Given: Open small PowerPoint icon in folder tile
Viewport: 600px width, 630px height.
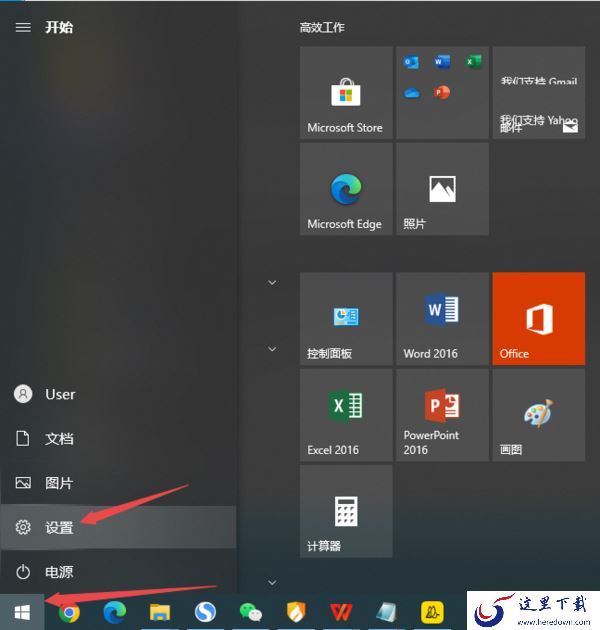Looking at the screenshot, I should click(442, 92).
